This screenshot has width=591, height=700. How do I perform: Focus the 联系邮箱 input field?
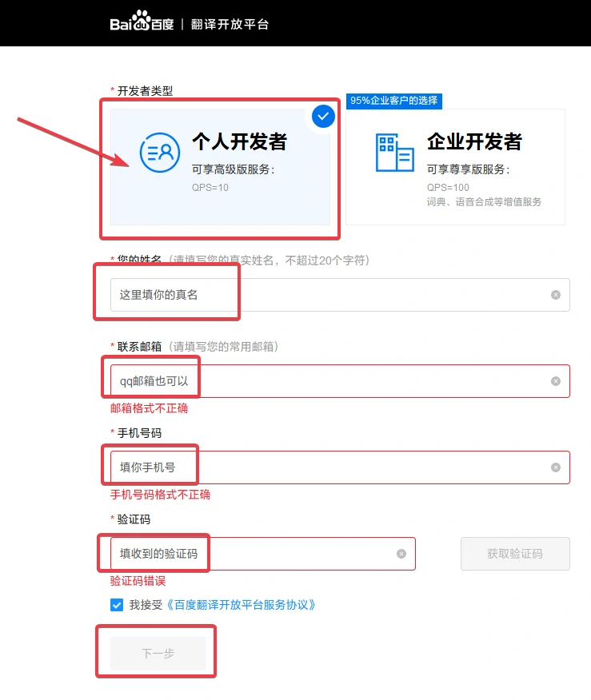340,381
